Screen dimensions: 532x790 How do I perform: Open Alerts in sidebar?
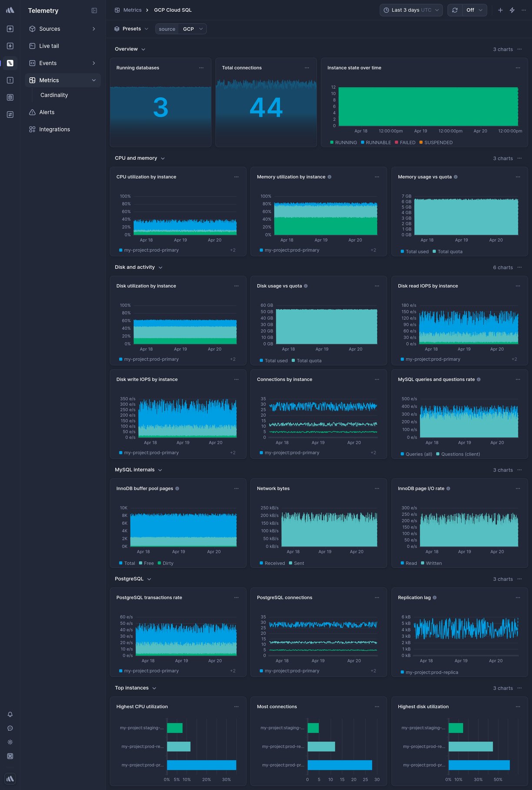pyautogui.click(x=63, y=112)
